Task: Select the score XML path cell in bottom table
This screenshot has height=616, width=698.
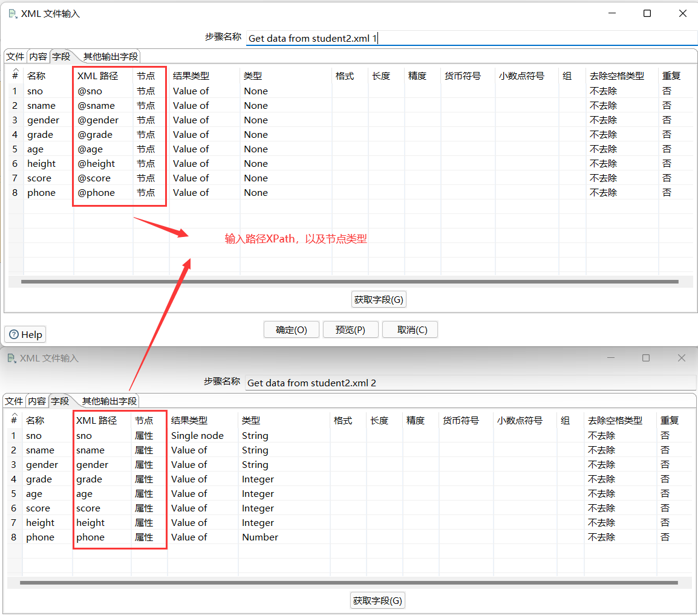Action: (102, 508)
